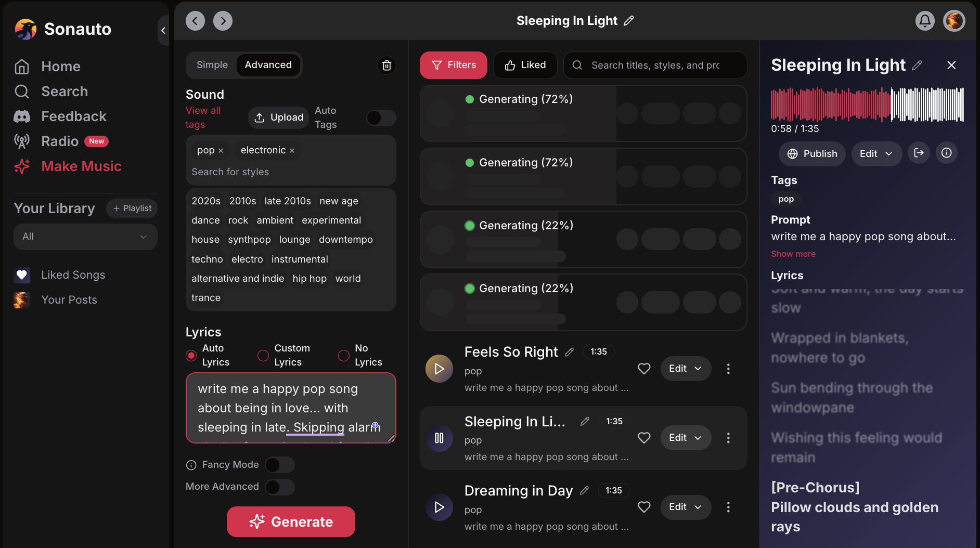Open Edit dropdown in details panel

[876, 154]
